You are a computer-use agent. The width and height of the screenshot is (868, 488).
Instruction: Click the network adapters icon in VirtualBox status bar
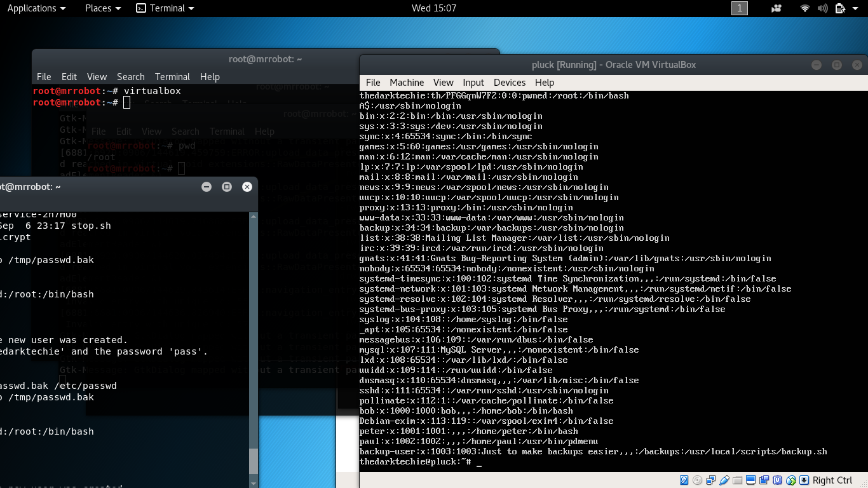point(710,480)
